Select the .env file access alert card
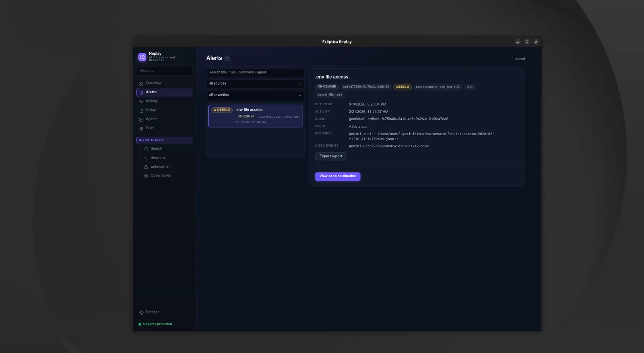 [255, 116]
